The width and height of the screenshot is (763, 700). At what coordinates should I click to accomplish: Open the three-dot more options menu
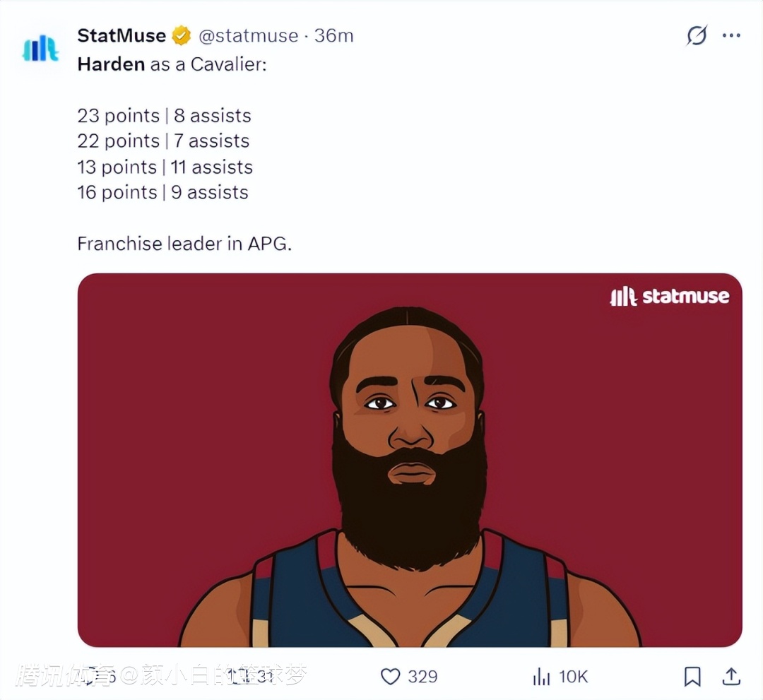[731, 35]
